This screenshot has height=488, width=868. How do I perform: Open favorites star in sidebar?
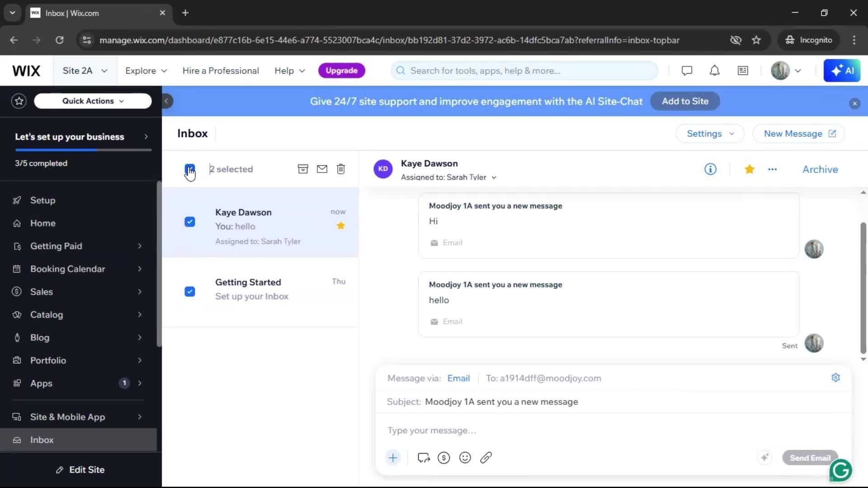pos(19,101)
